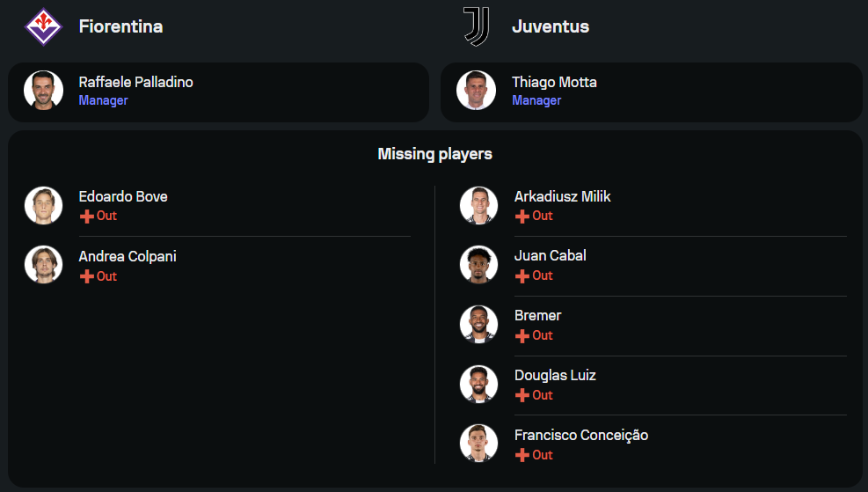
Task: Select the Thiago Motta name link
Action: click(x=554, y=82)
